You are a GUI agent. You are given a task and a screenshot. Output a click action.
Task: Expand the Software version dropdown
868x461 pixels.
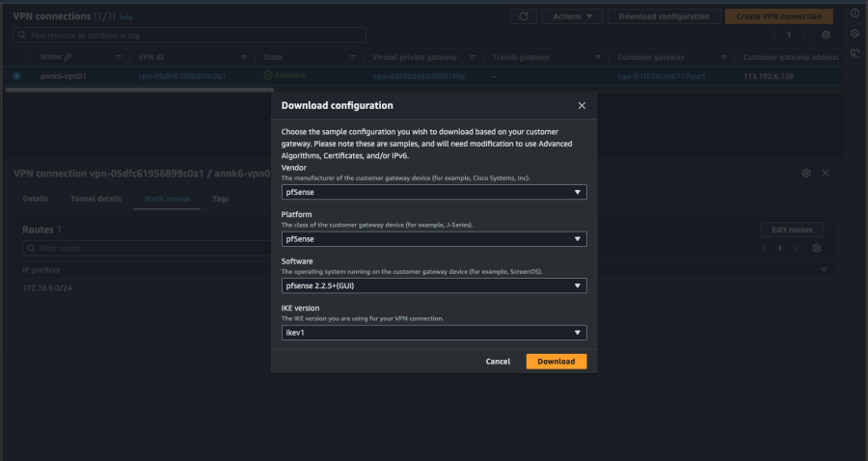[x=433, y=285]
